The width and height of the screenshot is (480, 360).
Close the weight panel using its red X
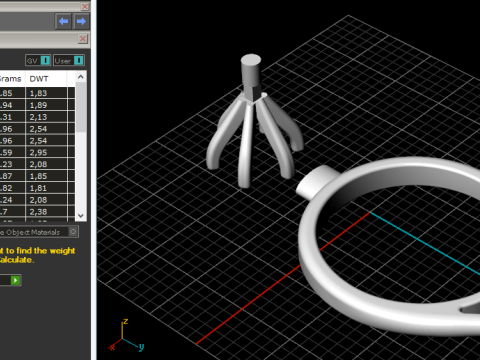click(83, 39)
